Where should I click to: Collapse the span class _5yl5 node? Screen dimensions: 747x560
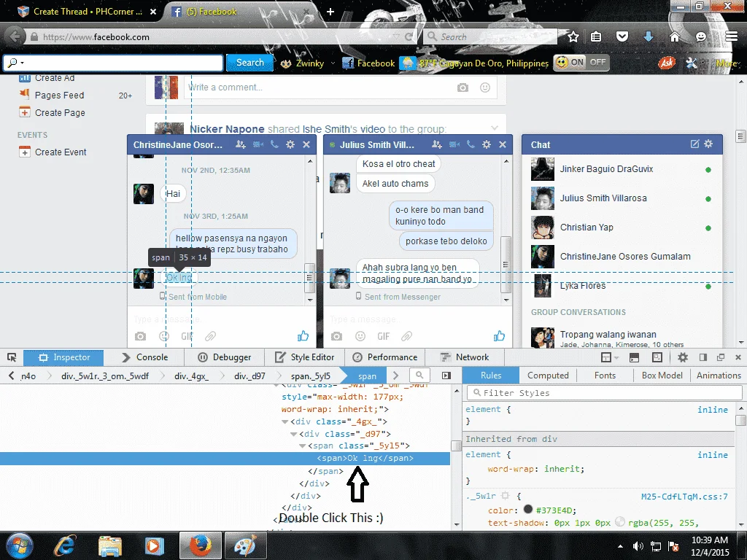point(302,446)
